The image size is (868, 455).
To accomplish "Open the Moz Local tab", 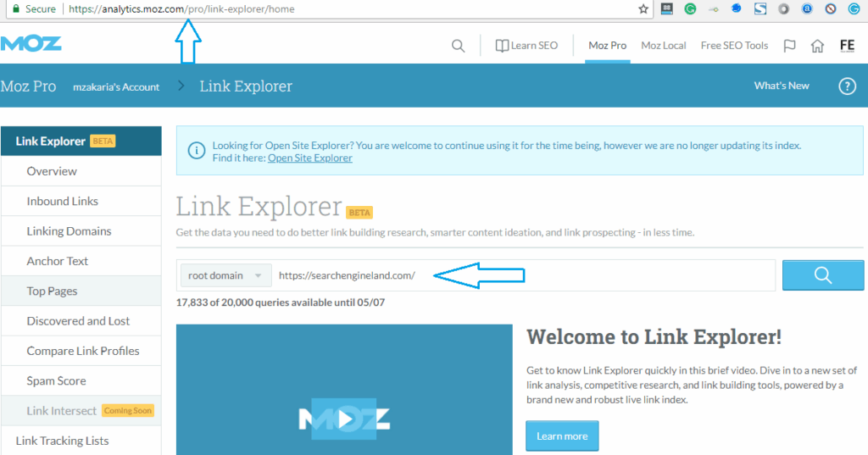I will (663, 46).
